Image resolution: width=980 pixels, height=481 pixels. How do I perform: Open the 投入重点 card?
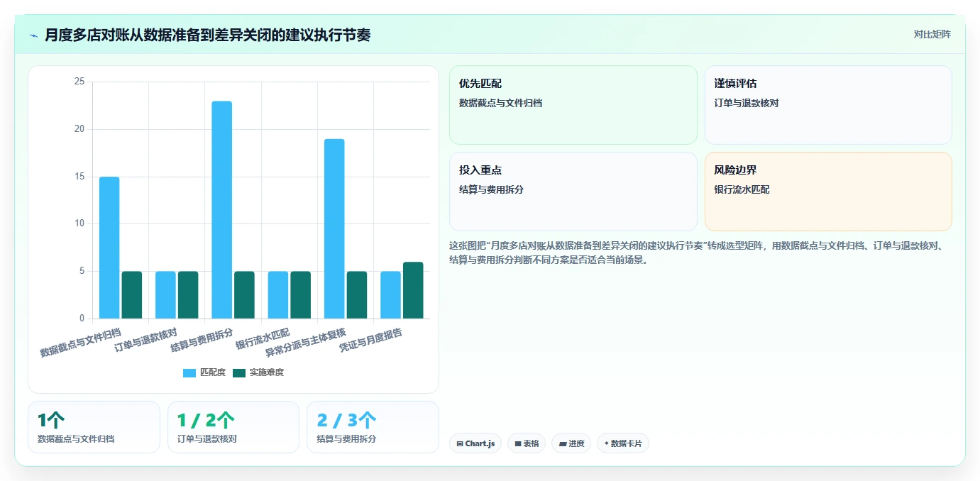[x=573, y=192]
